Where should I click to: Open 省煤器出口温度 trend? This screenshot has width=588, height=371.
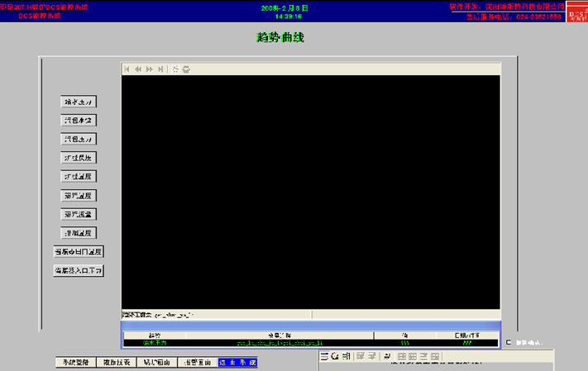click(x=79, y=251)
